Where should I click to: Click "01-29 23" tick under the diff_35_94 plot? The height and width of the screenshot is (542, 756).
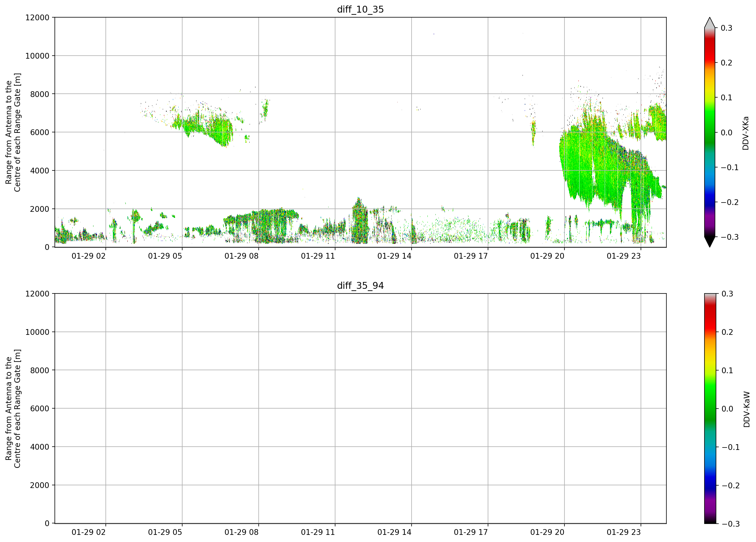[624, 532]
